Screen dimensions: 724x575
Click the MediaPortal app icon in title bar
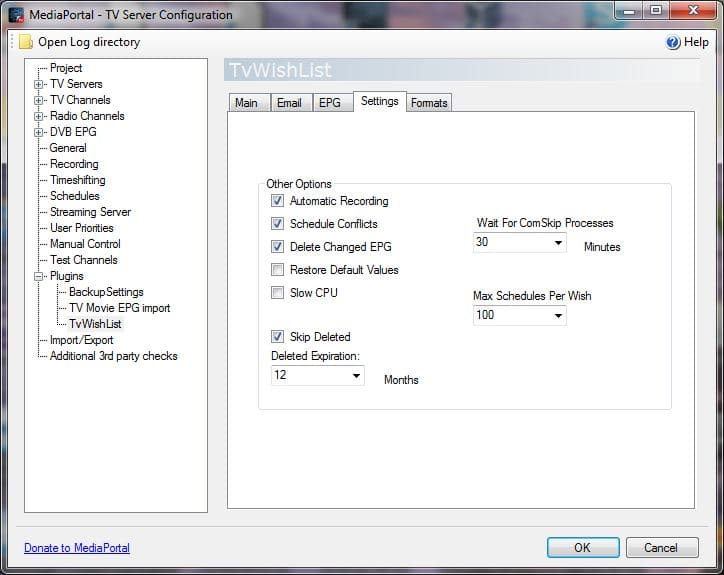click(x=16, y=15)
